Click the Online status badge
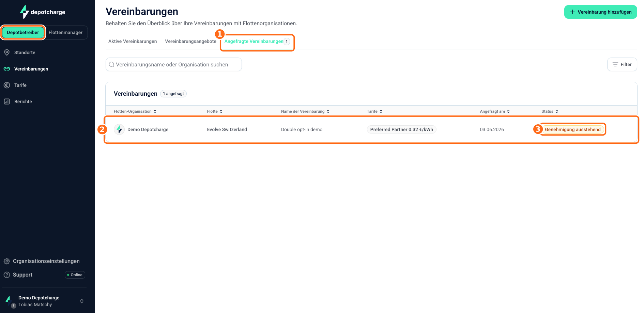 click(75, 275)
